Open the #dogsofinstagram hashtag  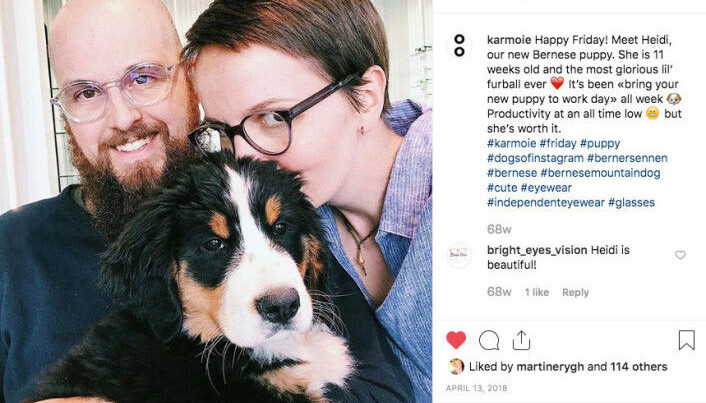point(535,158)
